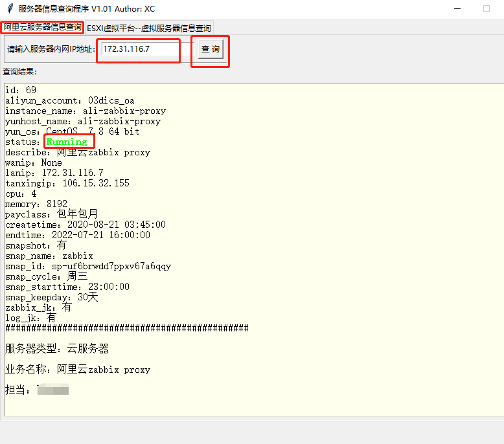Click the tanxingip 106.15.32.155 line
504x444 pixels.
(x=67, y=183)
